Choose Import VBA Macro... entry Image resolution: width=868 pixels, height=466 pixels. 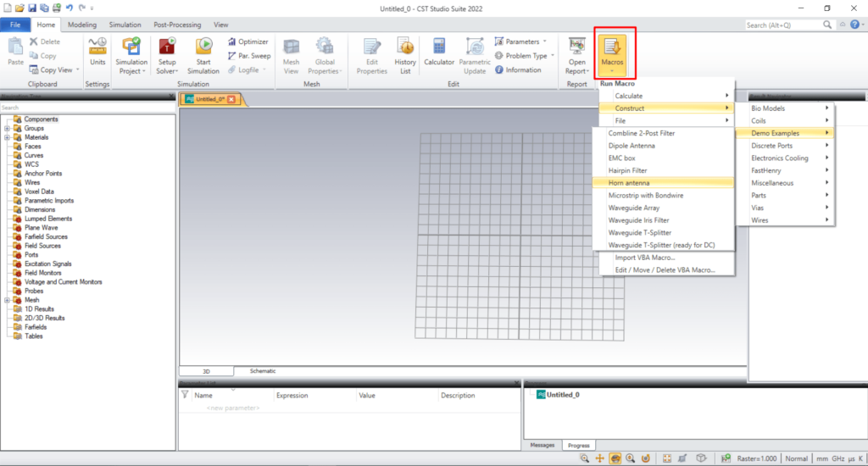[667, 258]
